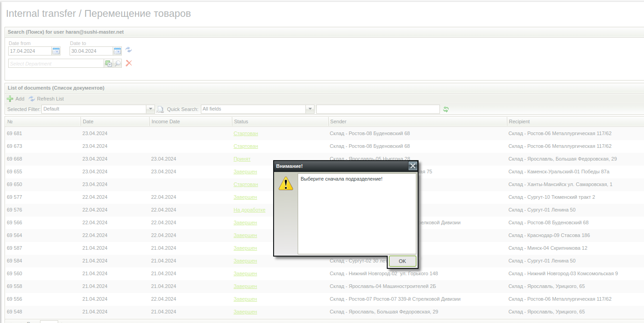
Task: Click recipient Склад - Сургут-10 Тюменский тракт 2
Action: tap(552, 197)
